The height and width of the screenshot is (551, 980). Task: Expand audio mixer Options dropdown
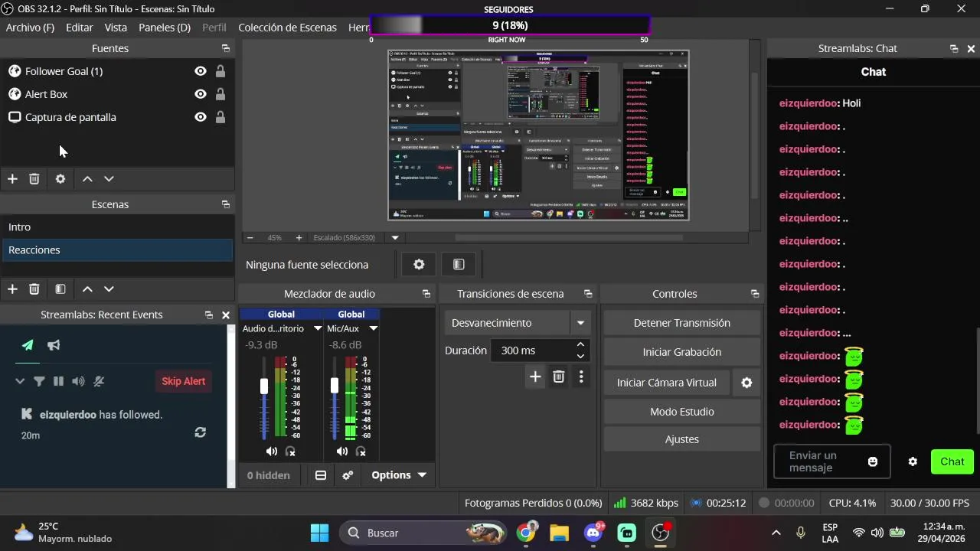pyautogui.click(x=399, y=475)
